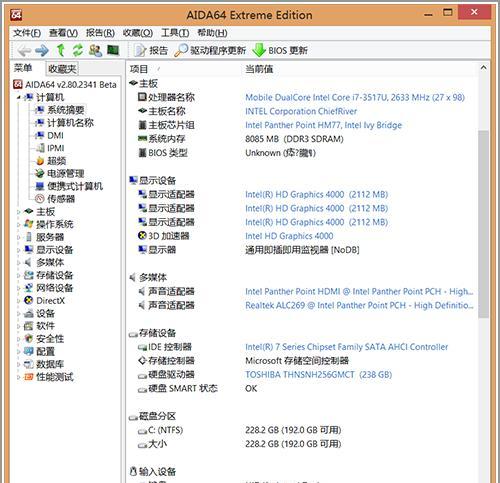Click the Back arrow toolbar icon
The height and width of the screenshot is (483, 500).
[24, 51]
